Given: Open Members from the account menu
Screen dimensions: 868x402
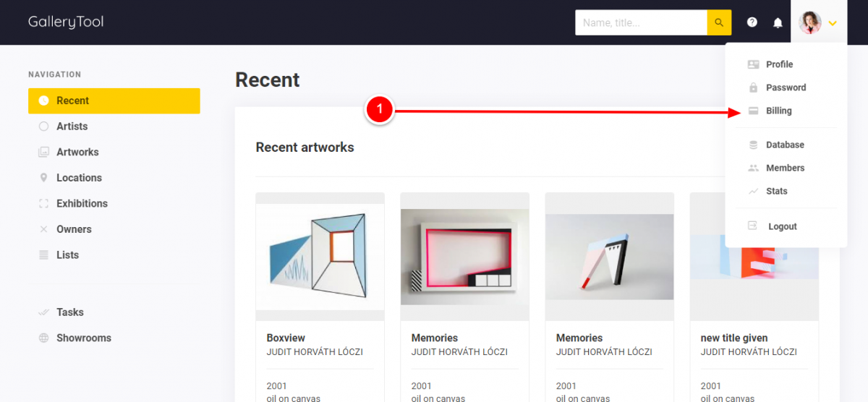Looking at the screenshot, I should coord(786,168).
